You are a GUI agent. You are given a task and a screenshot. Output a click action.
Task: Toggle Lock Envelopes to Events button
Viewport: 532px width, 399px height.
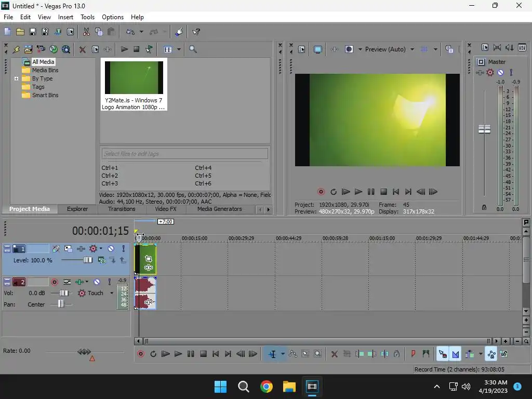[x=491, y=354]
